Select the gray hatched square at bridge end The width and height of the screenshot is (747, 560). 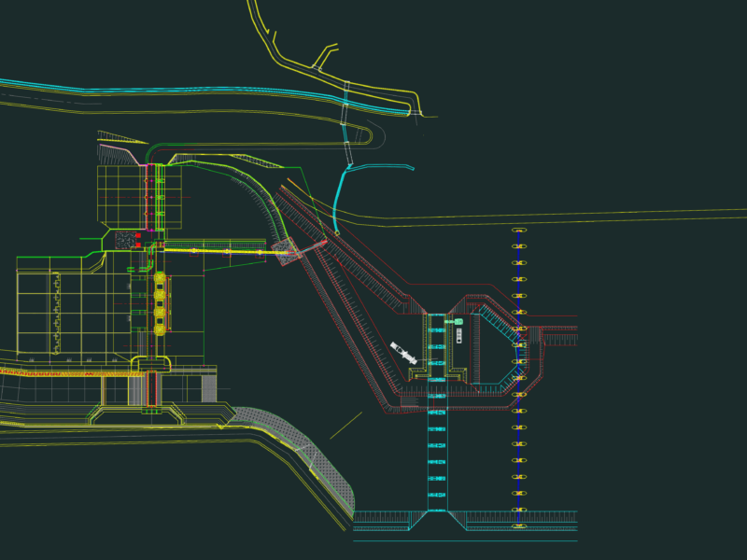287,251
